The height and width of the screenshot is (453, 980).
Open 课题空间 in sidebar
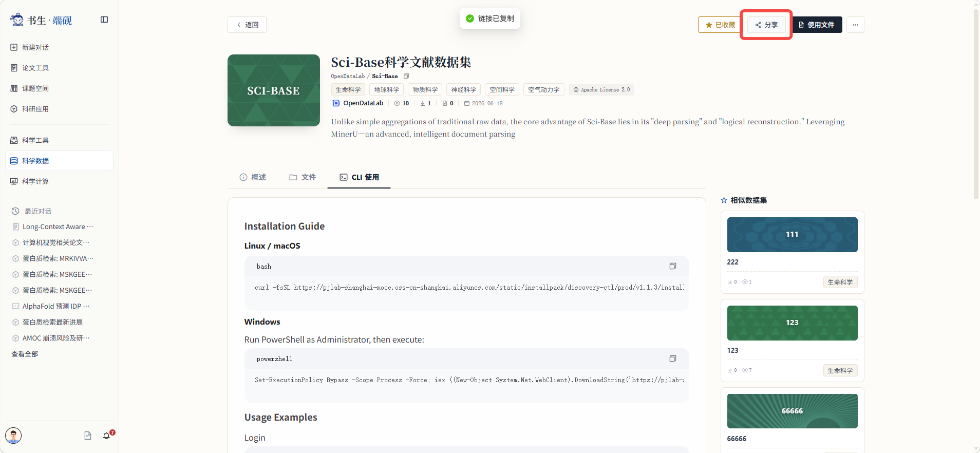[x=59, y=88]
